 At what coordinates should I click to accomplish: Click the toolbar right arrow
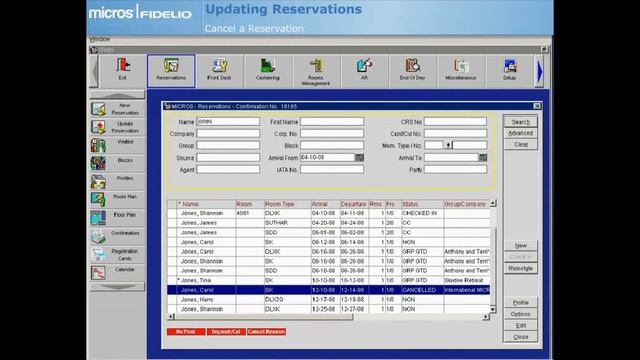[540, 71]
